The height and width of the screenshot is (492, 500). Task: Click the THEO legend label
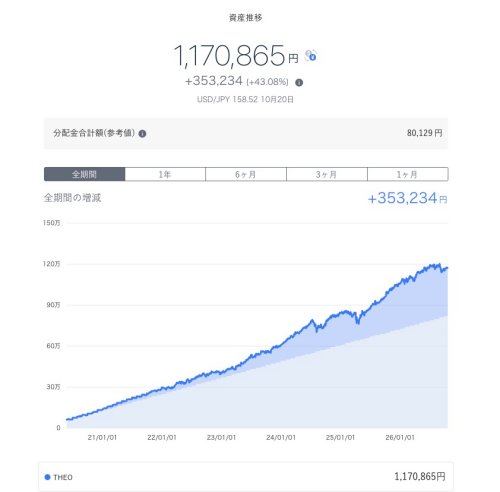[63, 477]
